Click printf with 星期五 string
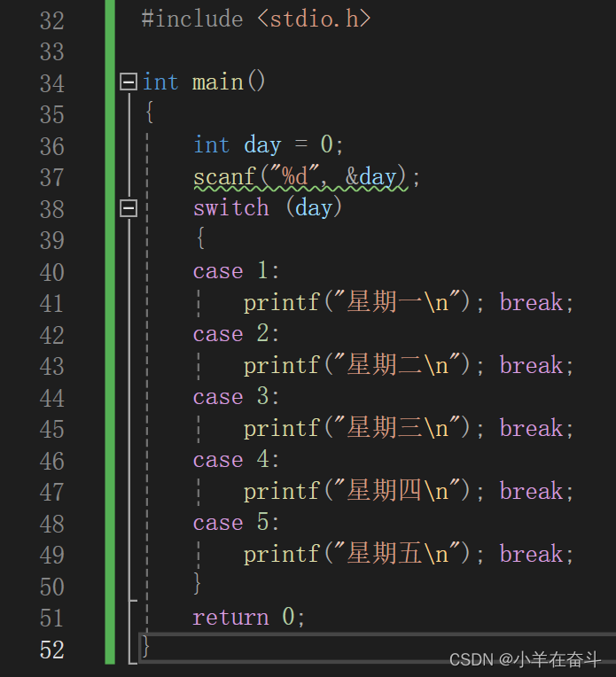 363,554
